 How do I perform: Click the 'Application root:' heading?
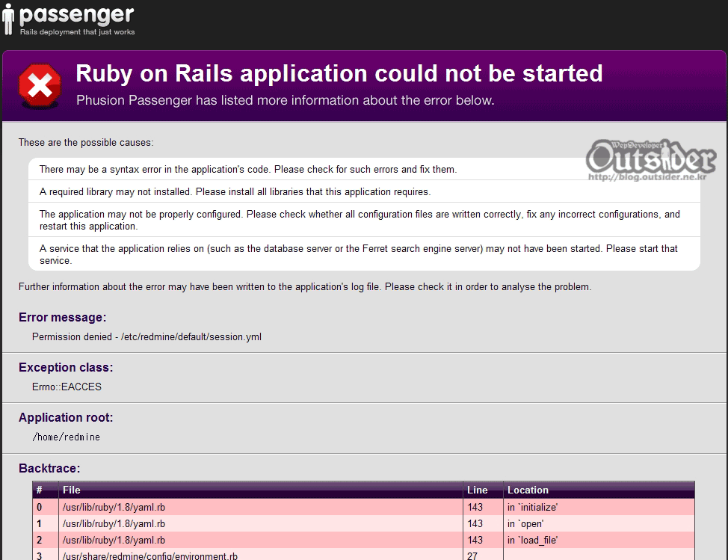[66, 417]
